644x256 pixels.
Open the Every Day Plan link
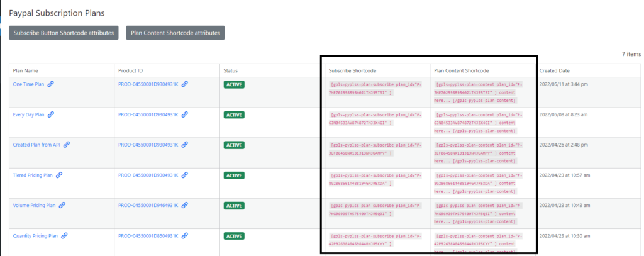28,114
